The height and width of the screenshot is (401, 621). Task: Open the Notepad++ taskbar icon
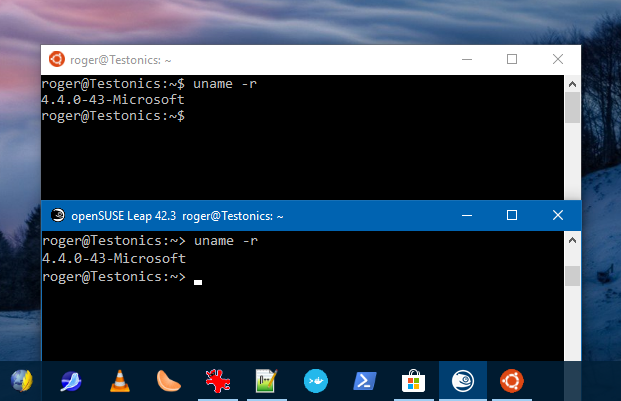(267, 381)
